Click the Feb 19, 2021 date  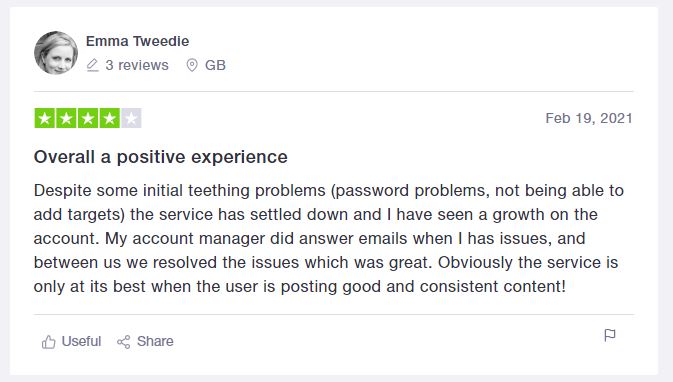[x=589, y=118]
